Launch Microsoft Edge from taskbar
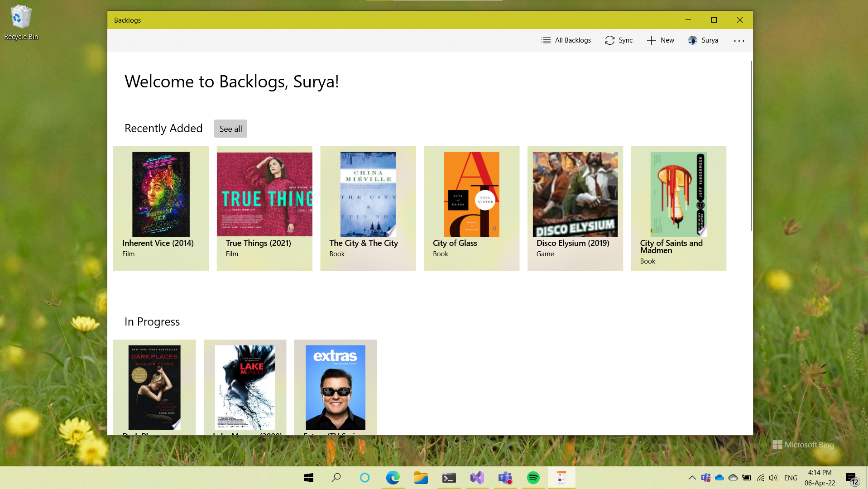Screen dimensions: 868x489 pos(393,478)
